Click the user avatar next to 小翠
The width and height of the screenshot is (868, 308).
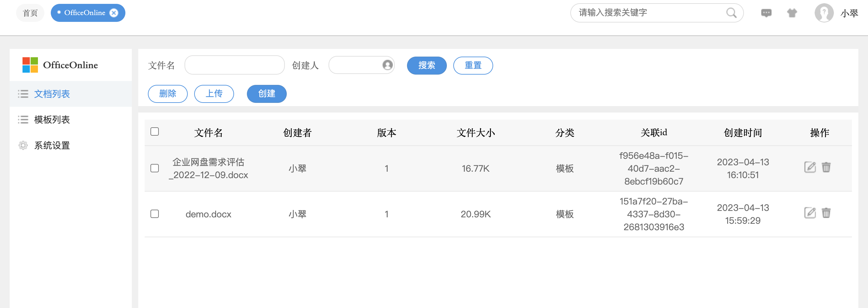pos(824,13)
